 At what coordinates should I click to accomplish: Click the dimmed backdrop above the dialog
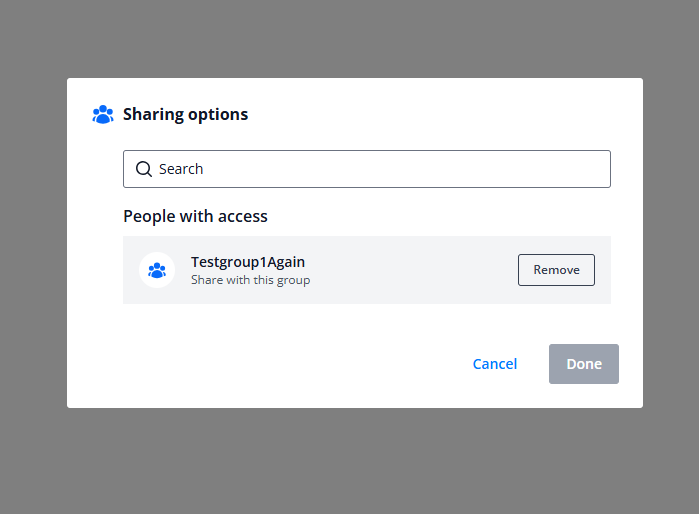[350, 39]
